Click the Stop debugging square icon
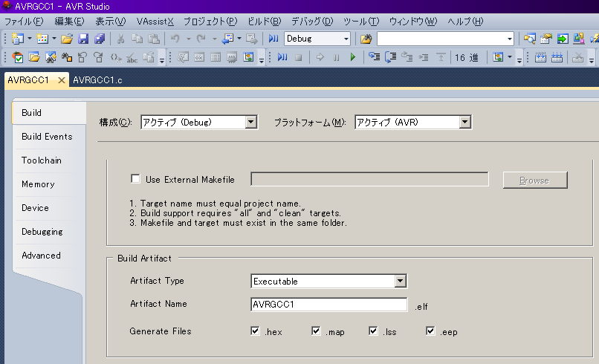 tap(299, 58)
